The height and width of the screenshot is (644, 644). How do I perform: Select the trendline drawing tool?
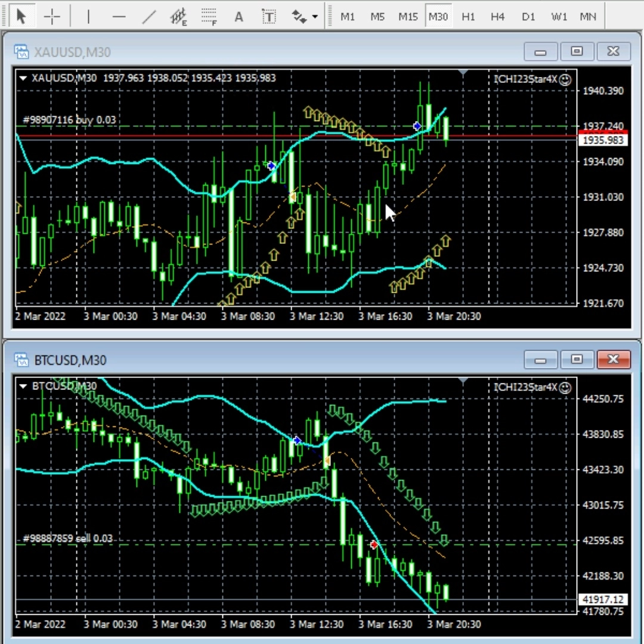(148, 17)
